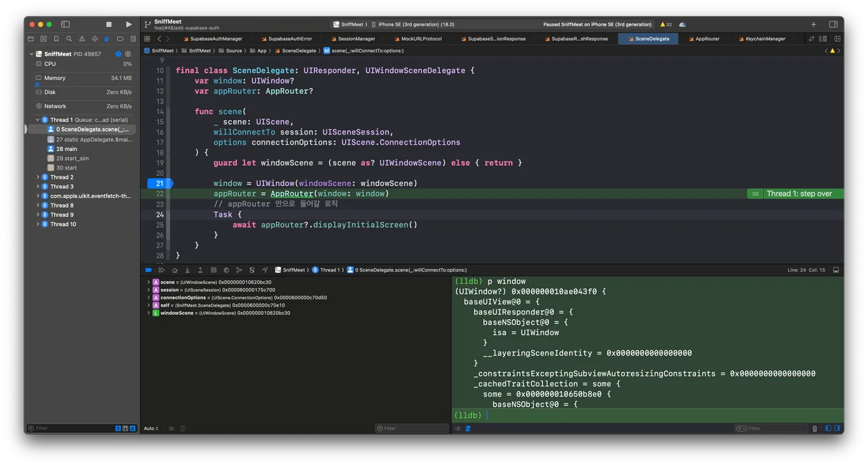Viewport: 868px width, 466px height.
Task: Expand Thread 3
Action: click(x=38, y=187)
